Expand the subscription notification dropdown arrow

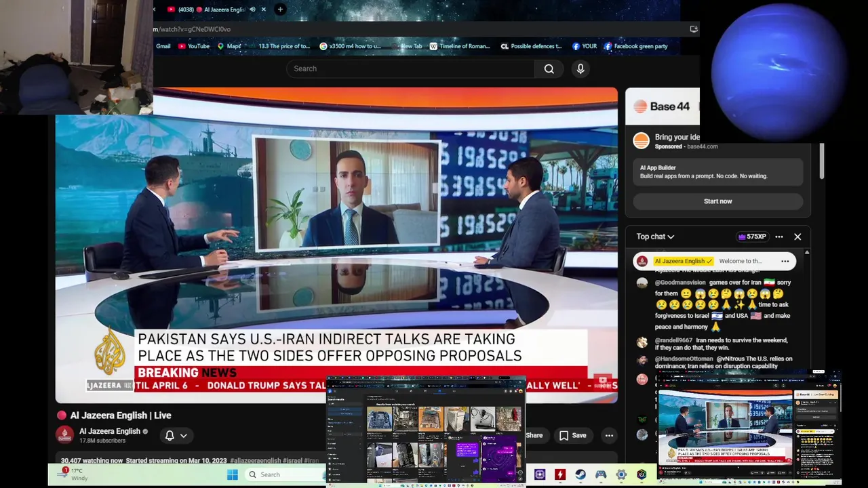pos(183,435)
